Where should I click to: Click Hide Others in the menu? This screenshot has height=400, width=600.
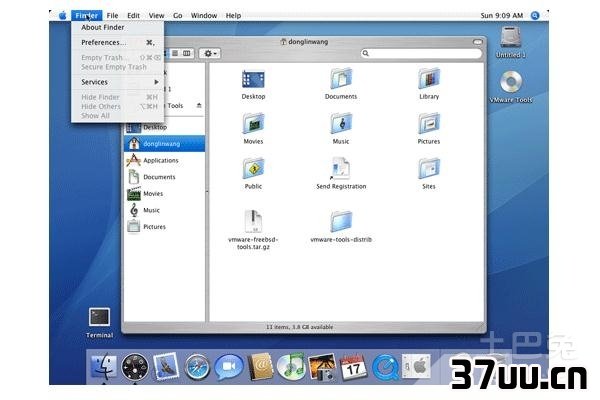click(117, 106)
